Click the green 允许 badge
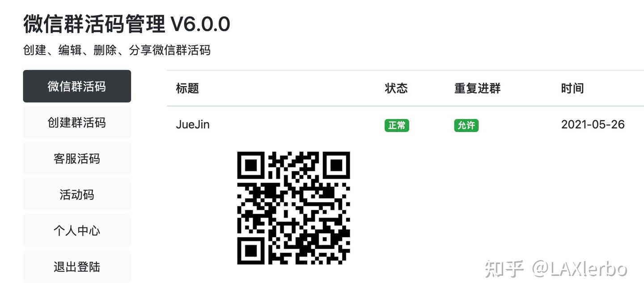The width and height of the screenshot is (644, 295). pos(466,125)
